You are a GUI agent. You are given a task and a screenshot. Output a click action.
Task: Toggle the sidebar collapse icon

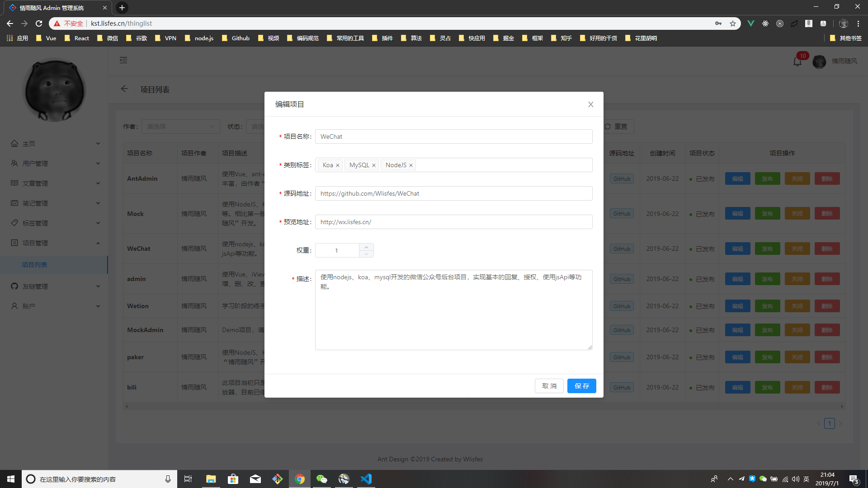tap(123, 60)
